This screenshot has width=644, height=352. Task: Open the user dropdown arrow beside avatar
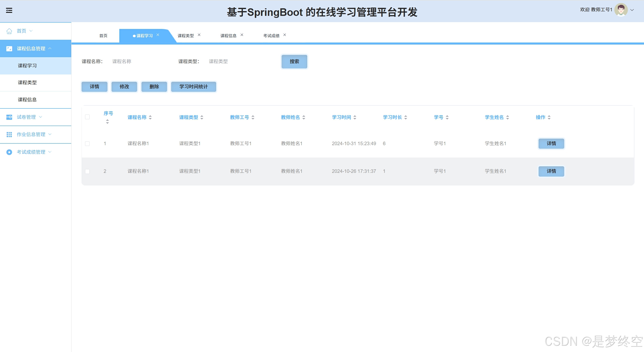coord(632,10)
